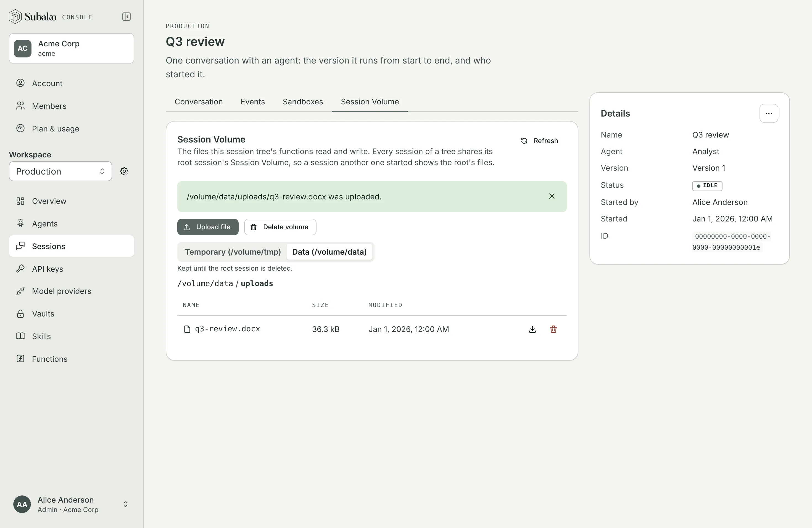Open workspace settings gear
This screenshot has width=812, height=528.
click(124, 171)
